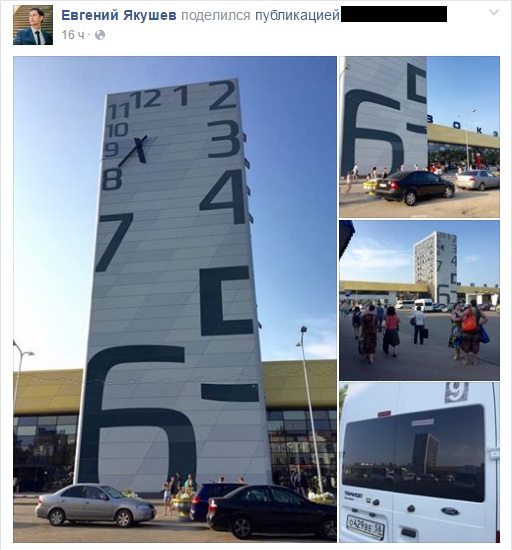Open the white Ford van photo
This screenshot has height=550, width=512.
(x=419, y=463)
